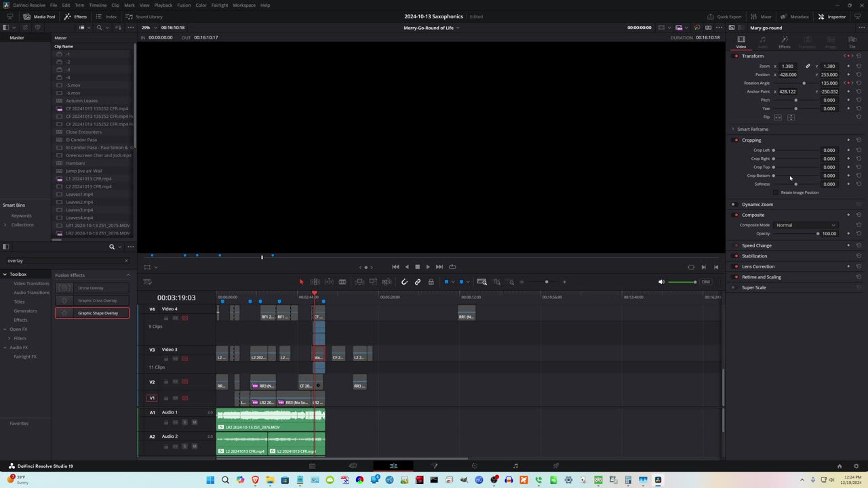Open Project Settings gear icon
The image size is (868, 488).
coord(856,466)
